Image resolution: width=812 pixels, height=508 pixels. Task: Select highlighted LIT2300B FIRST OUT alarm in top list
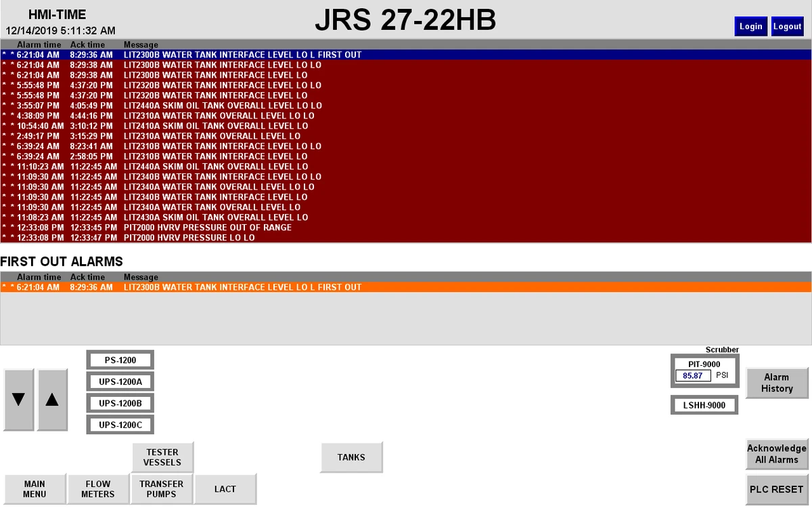(x=406, y=55)
